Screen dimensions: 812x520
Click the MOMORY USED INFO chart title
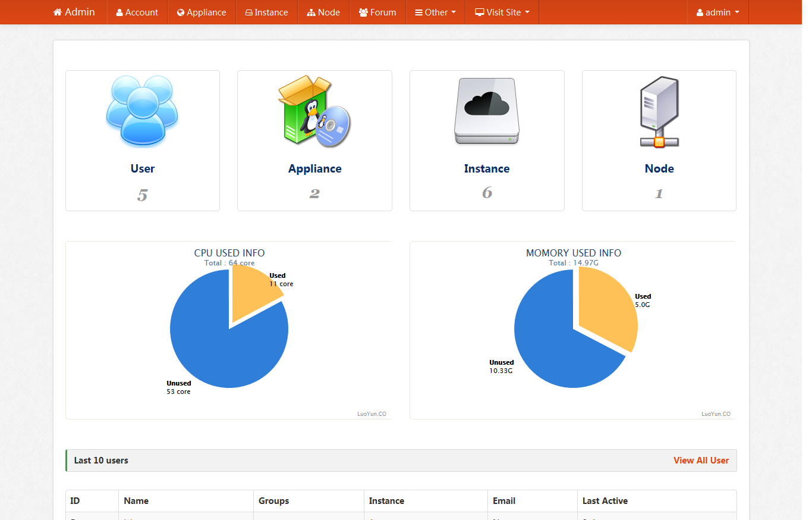pyautogui.click(x=574, y=253)
